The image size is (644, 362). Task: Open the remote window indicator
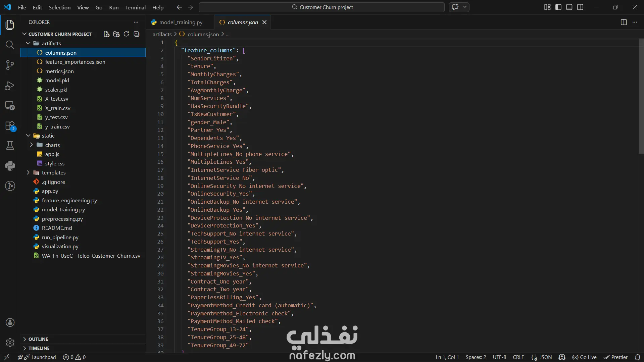tap(6, 357)
